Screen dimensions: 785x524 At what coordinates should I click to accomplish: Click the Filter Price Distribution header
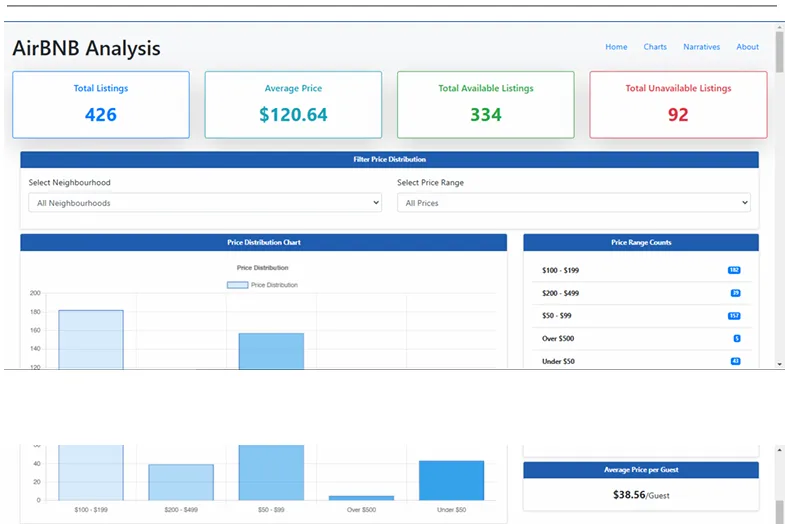click(389, 160)
